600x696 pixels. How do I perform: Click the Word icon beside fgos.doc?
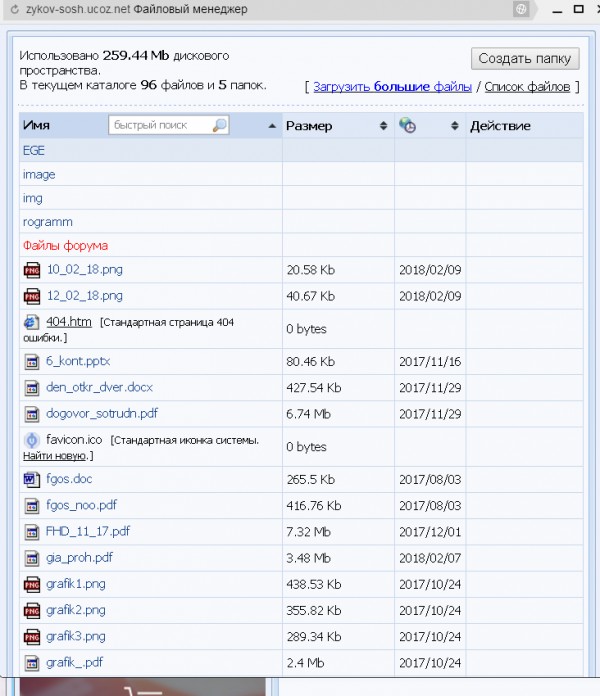tap(32, 479)
